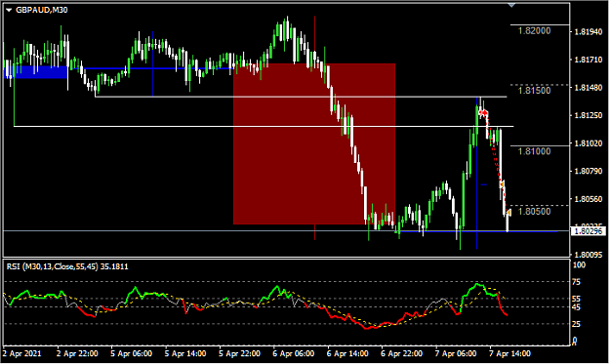This screenshot has height=364, width=610.
Task: Click the 2 Apr 2021 time label
Action: tap(21, 354)
